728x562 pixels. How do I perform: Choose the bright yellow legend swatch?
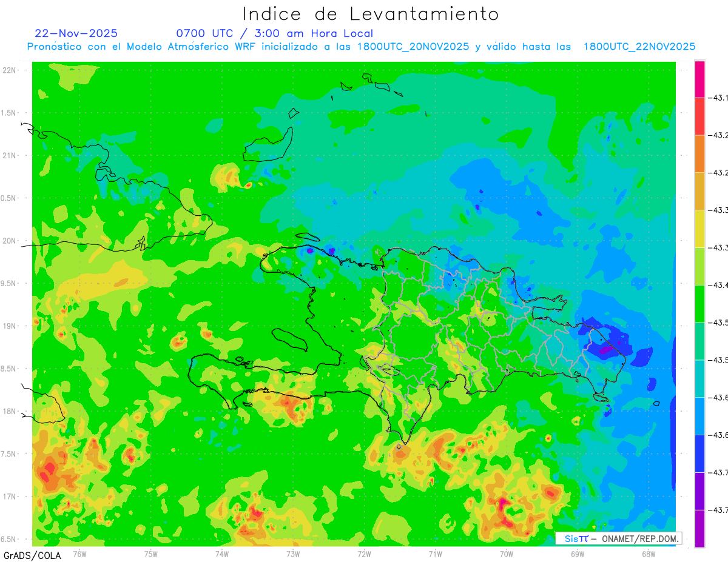(699, 229)
